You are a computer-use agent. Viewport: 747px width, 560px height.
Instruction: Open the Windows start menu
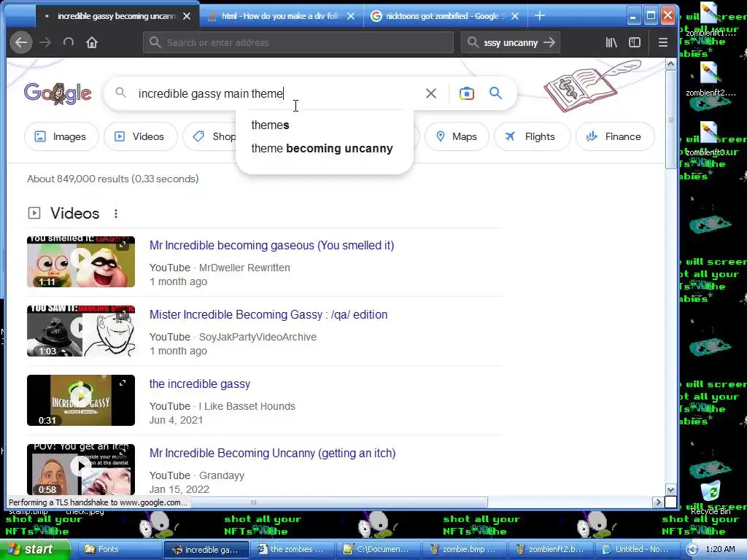pos(34,549)
